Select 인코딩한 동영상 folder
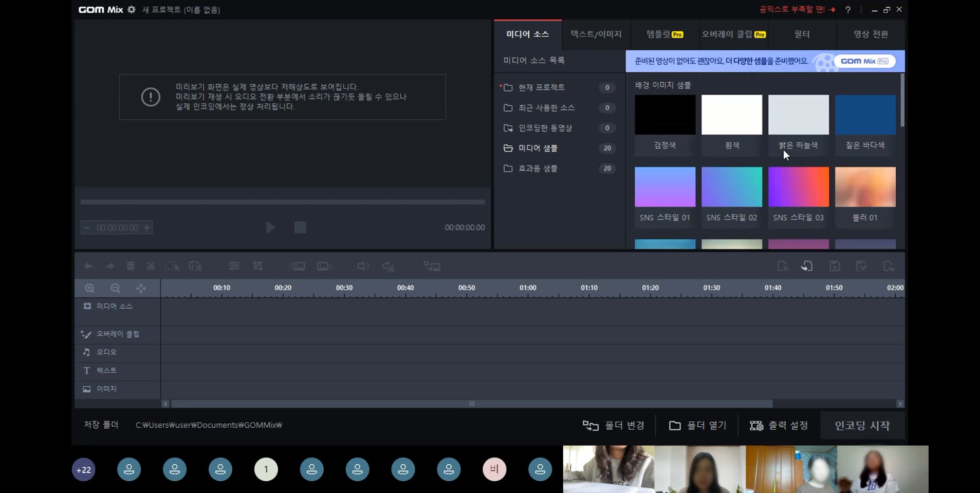This screenshot has width=980, height=493. click(559, 128)
